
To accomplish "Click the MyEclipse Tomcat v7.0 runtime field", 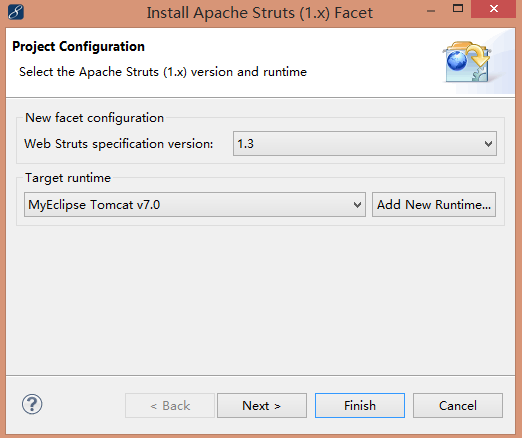I will (x=195, y=205).
